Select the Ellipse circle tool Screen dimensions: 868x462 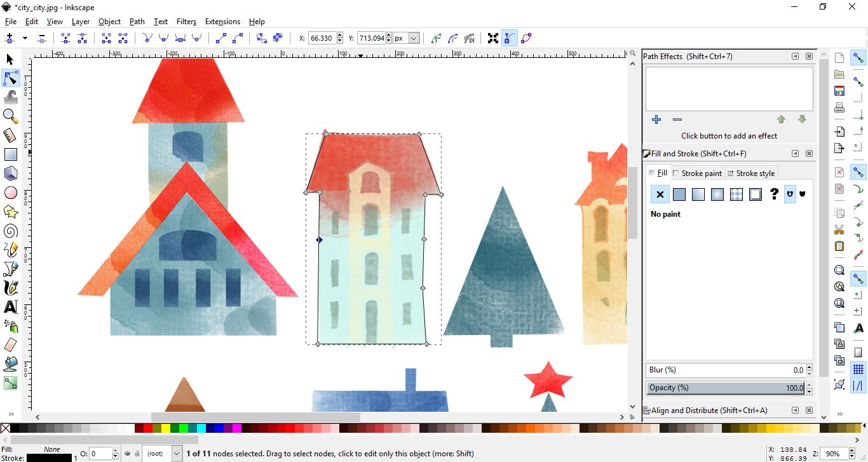tap(10, 193)
